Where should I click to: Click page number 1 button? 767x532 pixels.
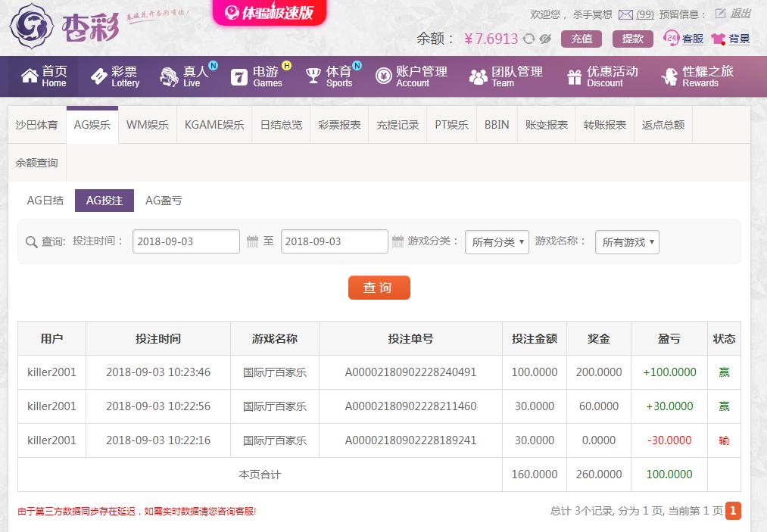pyautogui.click(x=733, y=511)
